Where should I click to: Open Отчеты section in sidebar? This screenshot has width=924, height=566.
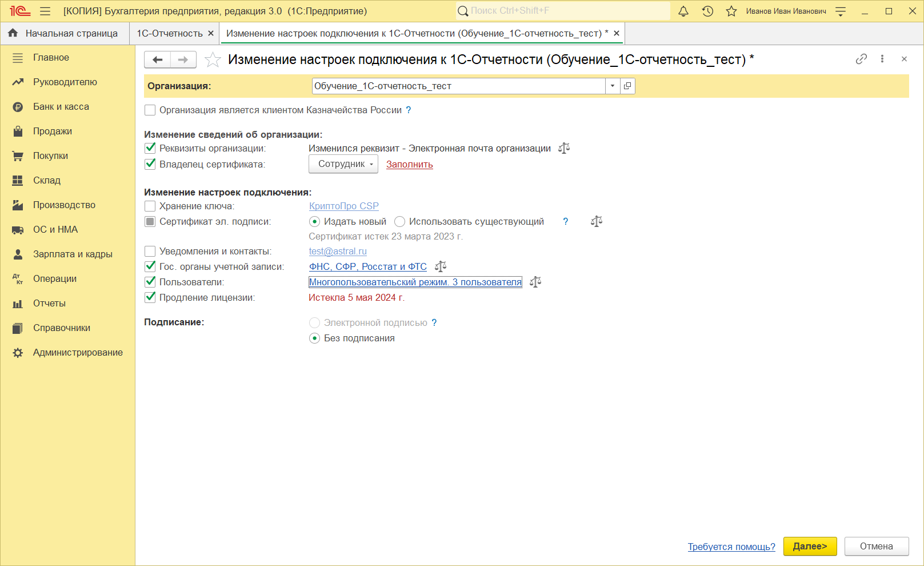tap(67, 304)
